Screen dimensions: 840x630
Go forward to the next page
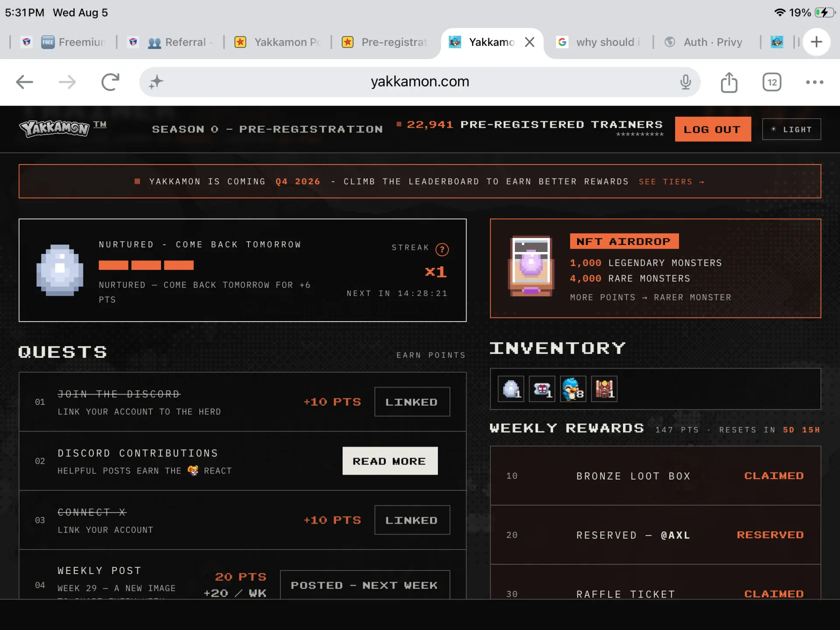67,82
